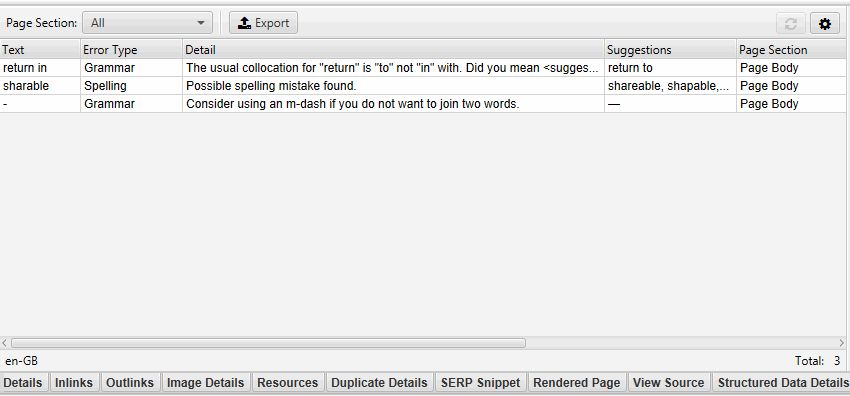Click the Export button
Screen dimensions: 850x396
pos(263,23)
